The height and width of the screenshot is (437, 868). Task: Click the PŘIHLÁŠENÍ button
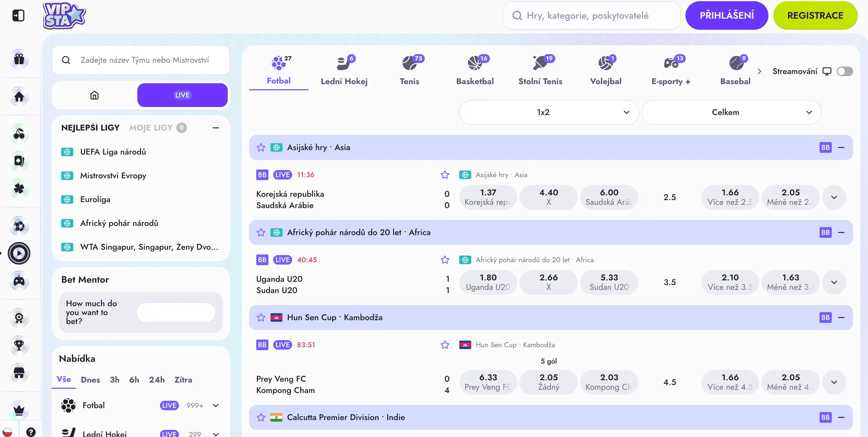coord(727,15)
